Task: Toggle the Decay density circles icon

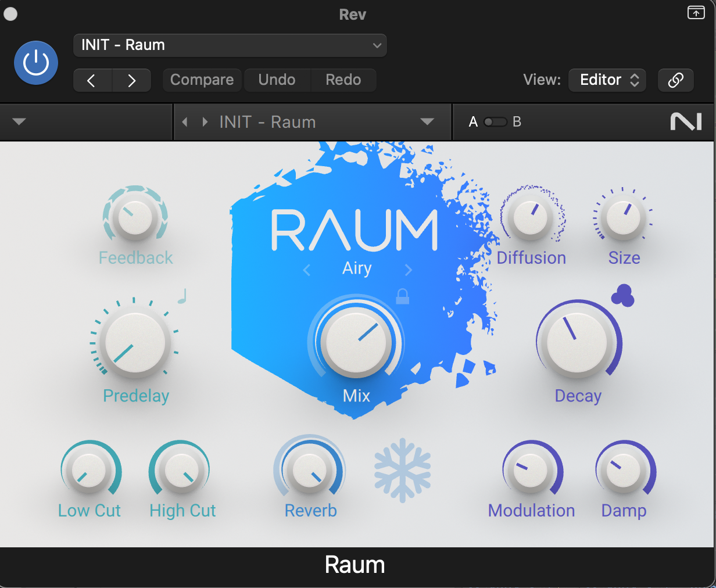Action: tap(622, 295)
